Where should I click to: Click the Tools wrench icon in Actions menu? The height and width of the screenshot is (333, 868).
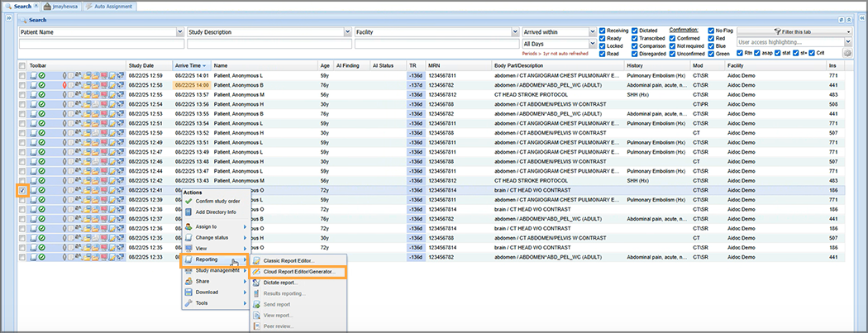[188, 303]
